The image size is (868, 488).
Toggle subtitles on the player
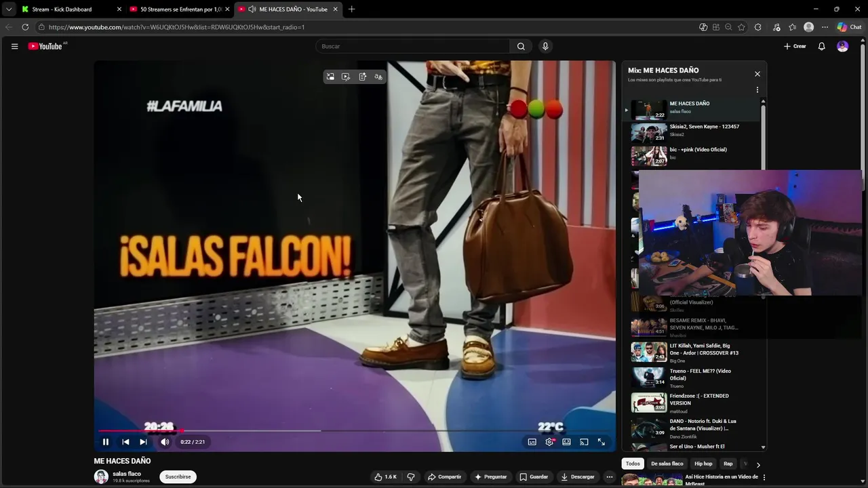point(532,442)
